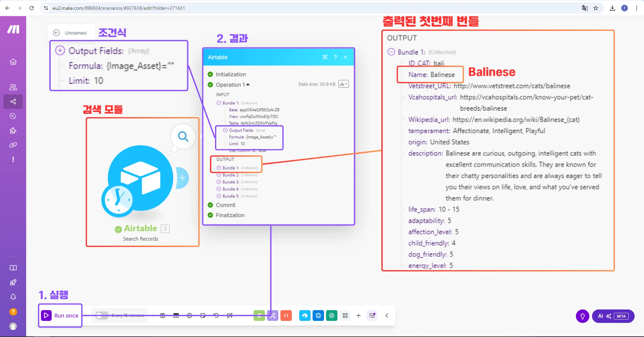Expand Bundle 5 in output list
The height and width of the screenshot is (337, 644).
pyautogui.click(x=219, y=196)
